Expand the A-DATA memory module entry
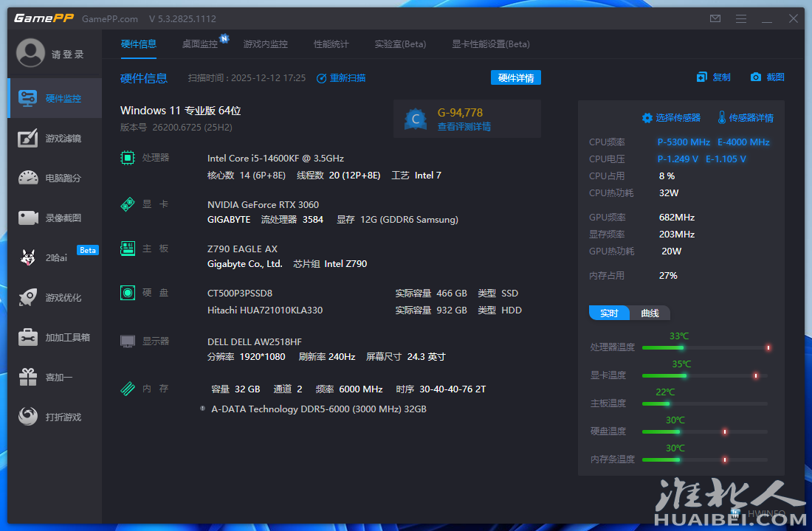The width and height of the screenshot is (812, 531). (202, 409)
